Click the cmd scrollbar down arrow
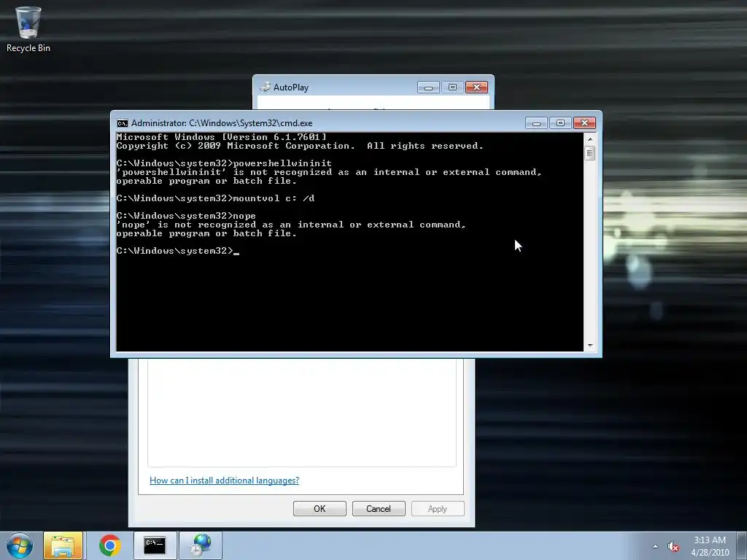Screen dimensions: 747x560 590,346
